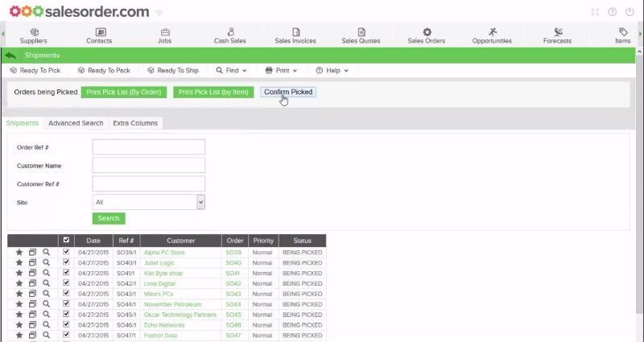Click the green back arrow beside Shipments
The width and height of the screenshot is (644, 342).
click(x=10, y=56)
